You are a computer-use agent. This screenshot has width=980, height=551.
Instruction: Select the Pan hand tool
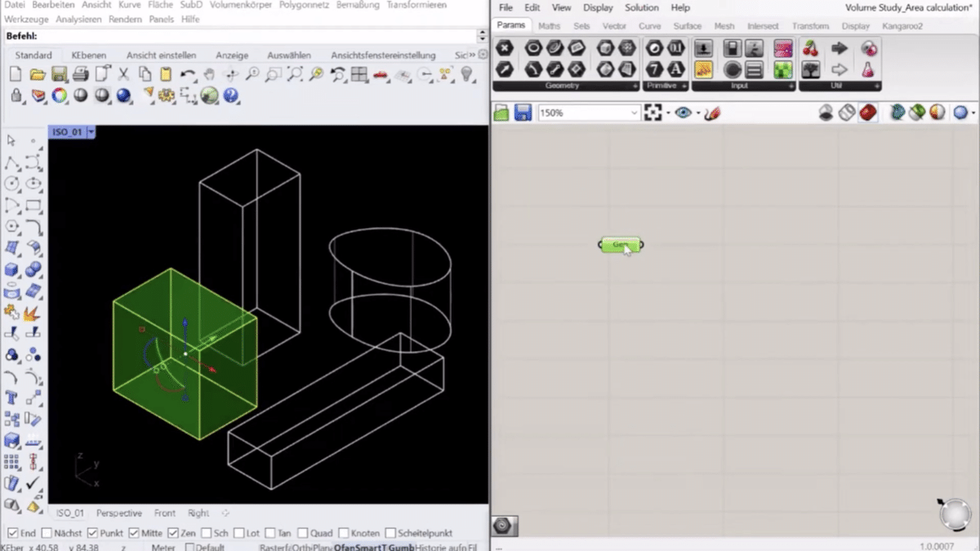tap(209, 74)
